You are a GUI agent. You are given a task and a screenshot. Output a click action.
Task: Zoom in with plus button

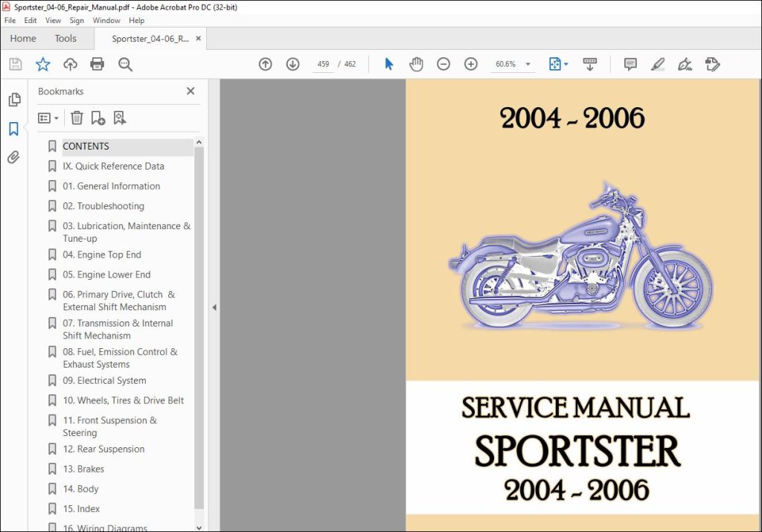(471, 64)
